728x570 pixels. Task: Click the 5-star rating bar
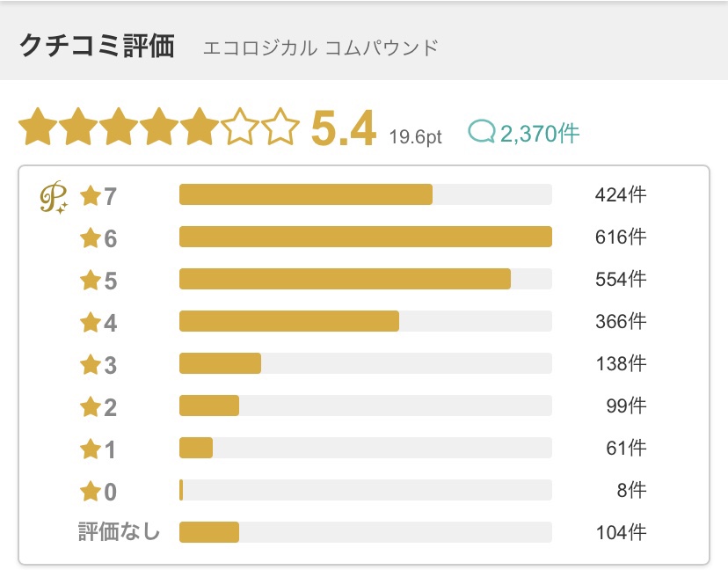366,279
